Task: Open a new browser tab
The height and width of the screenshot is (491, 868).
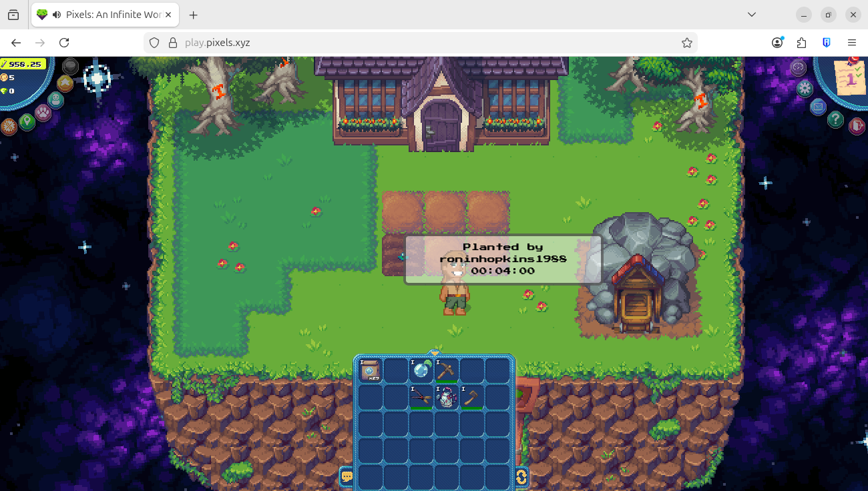Action: 194,15
